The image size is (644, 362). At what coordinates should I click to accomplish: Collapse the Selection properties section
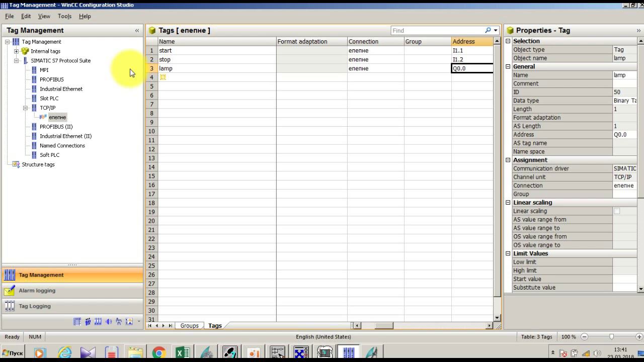tap(508, 41)
